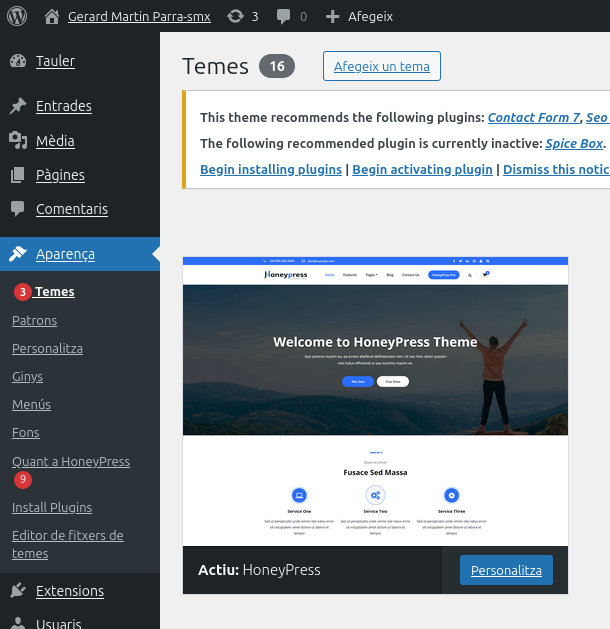Click Begin activating plugin link
The height and width of the screenshot is (629, 610).
(422, 169)
